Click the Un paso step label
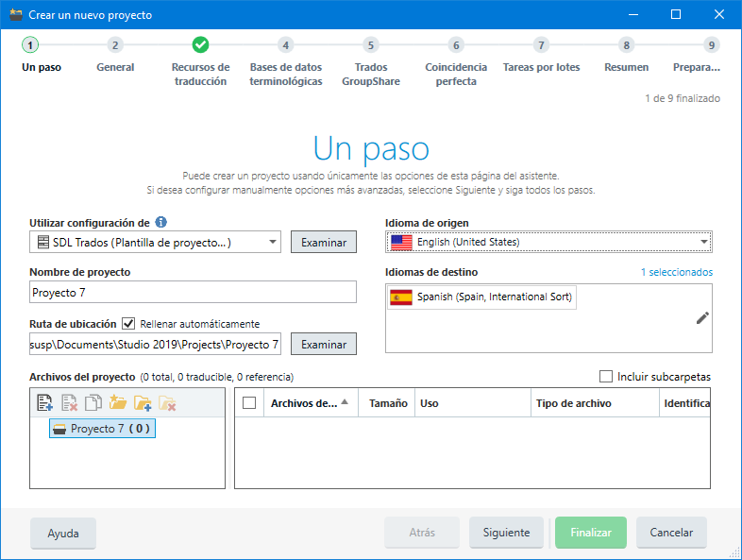742x560 pixels. pyautogui.click(x=42, y=67)
